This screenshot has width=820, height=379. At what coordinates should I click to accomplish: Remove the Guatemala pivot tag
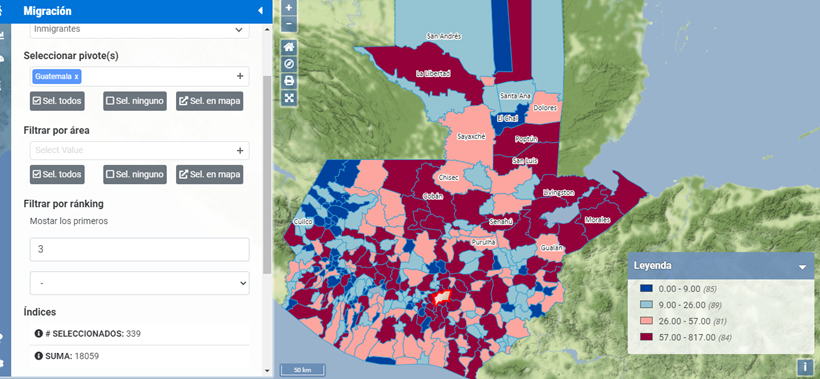pos(76,76)
